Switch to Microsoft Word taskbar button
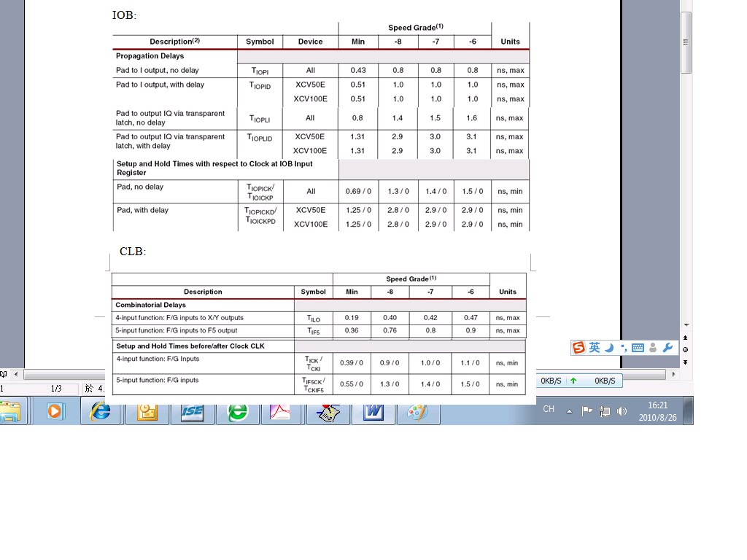Viewport: 747px width, 560px height. coord(373,411)
